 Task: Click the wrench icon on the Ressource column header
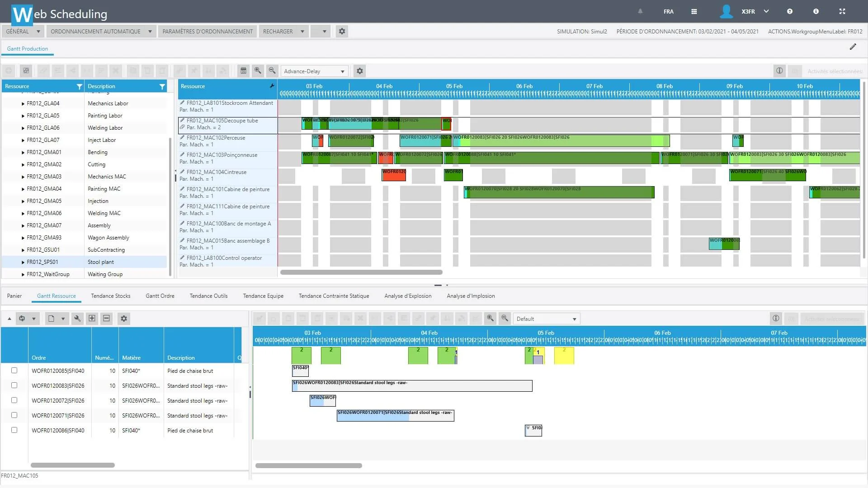(x=272, y=86)
